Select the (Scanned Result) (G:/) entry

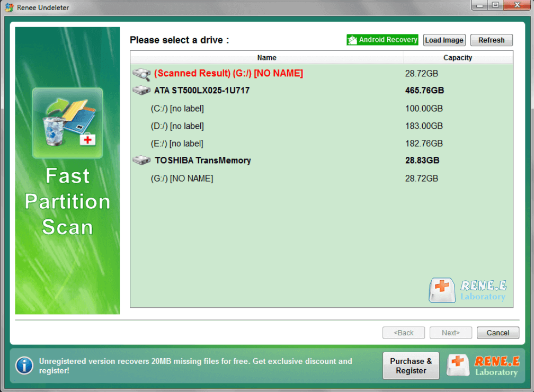[228, 73]
